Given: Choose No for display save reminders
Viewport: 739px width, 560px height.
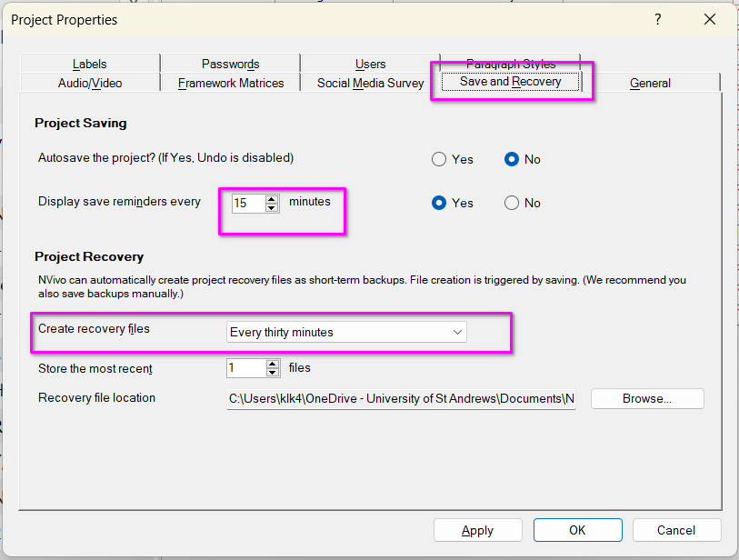Looking at the screenshot, I should [x=512, y=203].
